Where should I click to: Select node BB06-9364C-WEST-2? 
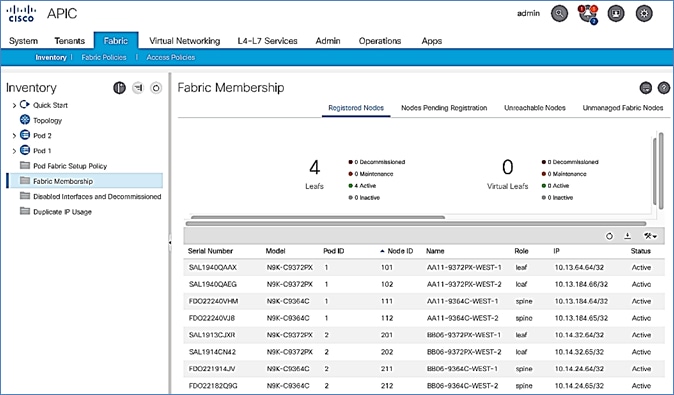pyautogui.click(x=463, y=386)
